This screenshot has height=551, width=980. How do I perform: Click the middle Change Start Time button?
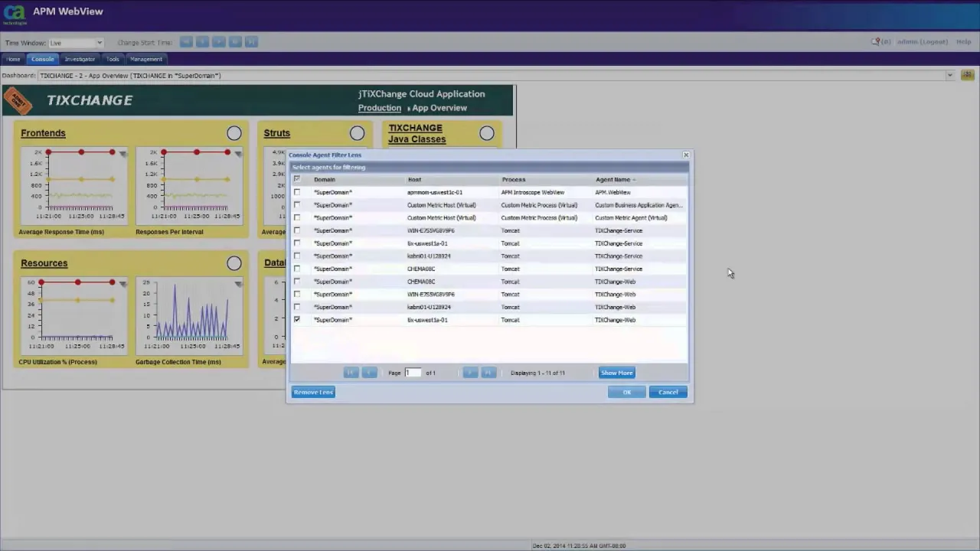[x=219, y=42]
